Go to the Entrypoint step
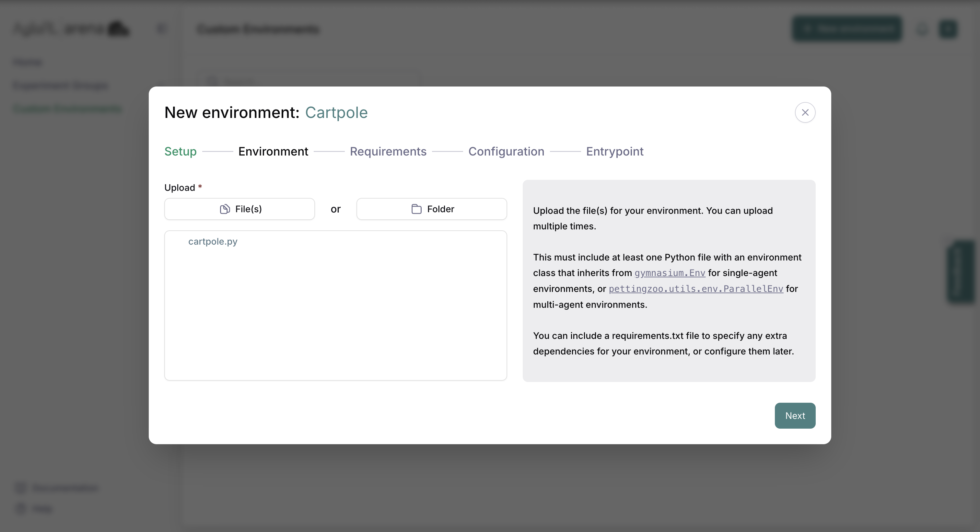 (x=615, y=151)
